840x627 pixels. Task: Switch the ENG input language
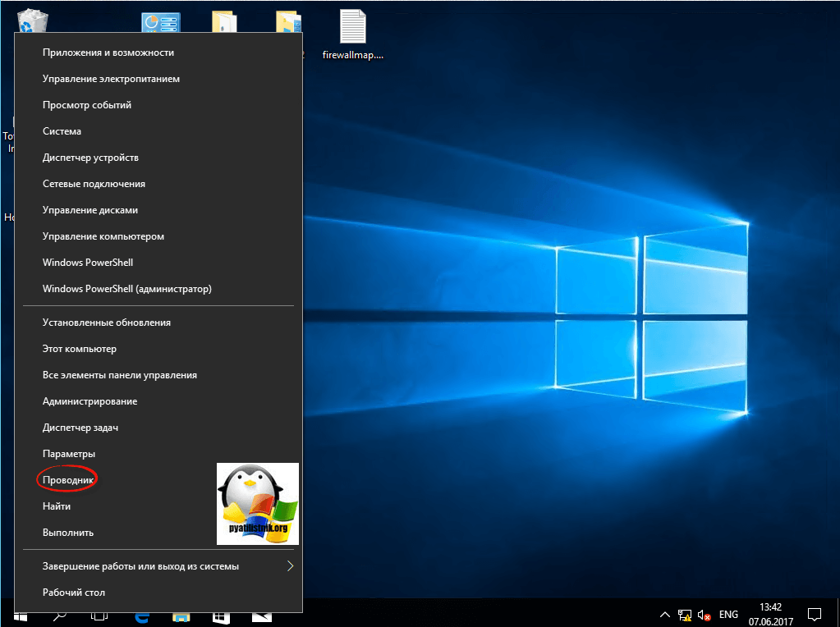click(x=728, y=614)
